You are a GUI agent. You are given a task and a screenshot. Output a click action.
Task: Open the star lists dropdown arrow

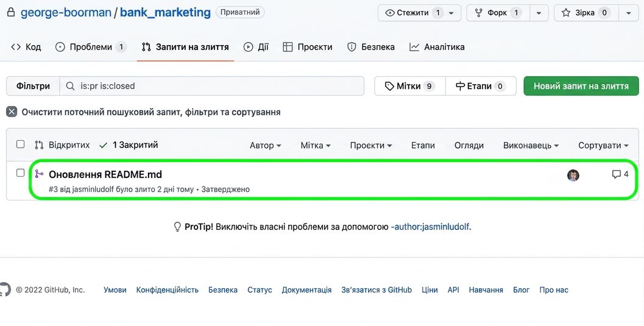[628, 13]
